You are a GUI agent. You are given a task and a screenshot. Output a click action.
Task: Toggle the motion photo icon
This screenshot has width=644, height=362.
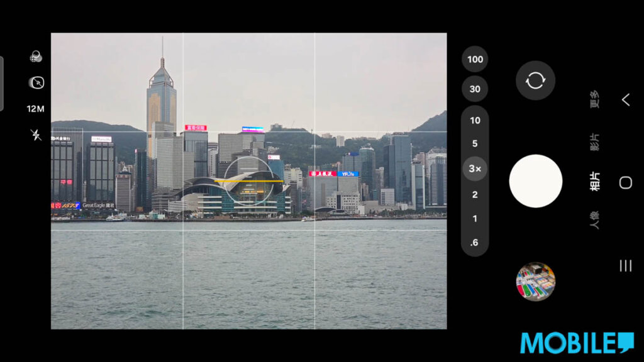(x=36, y=83)
